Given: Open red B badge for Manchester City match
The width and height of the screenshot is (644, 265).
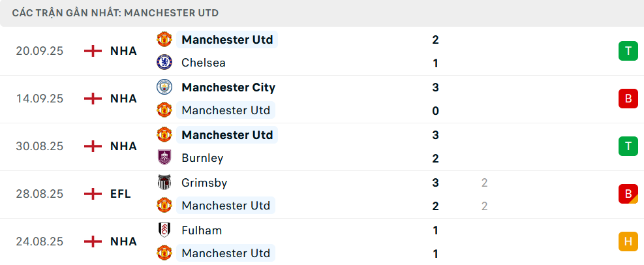Looking at the screenshot, I should [628, 99].
